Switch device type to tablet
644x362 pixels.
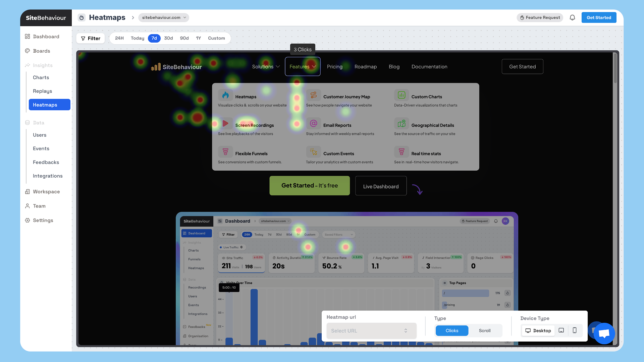coord(561,330)
